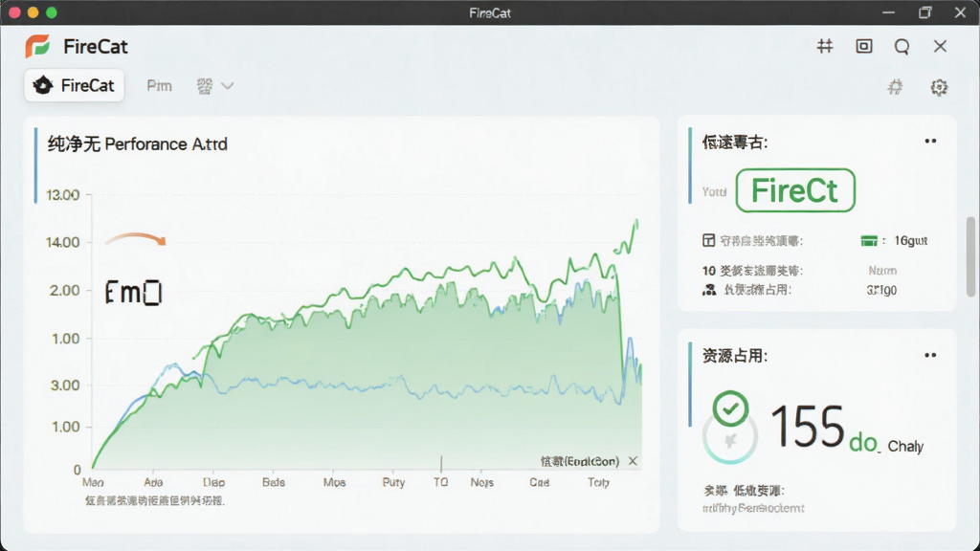Click the user icon in the 占用 row
The image size is (980, 551).
tap(709, 290)
